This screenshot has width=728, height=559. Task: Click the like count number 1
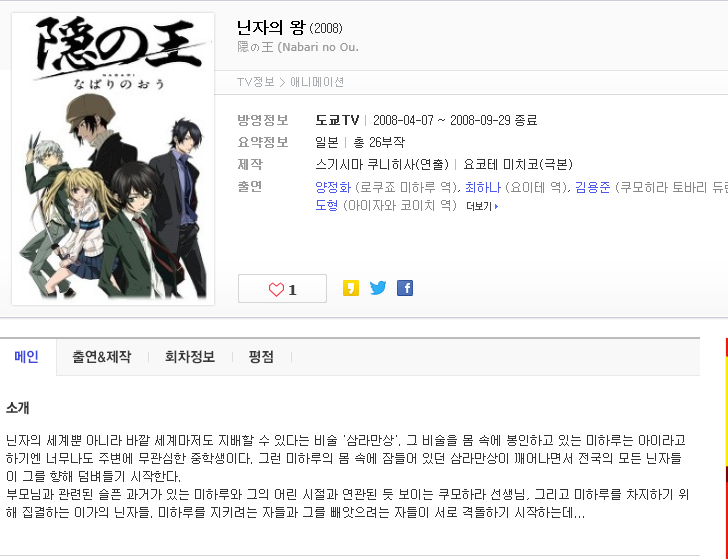tap(292, 290)
